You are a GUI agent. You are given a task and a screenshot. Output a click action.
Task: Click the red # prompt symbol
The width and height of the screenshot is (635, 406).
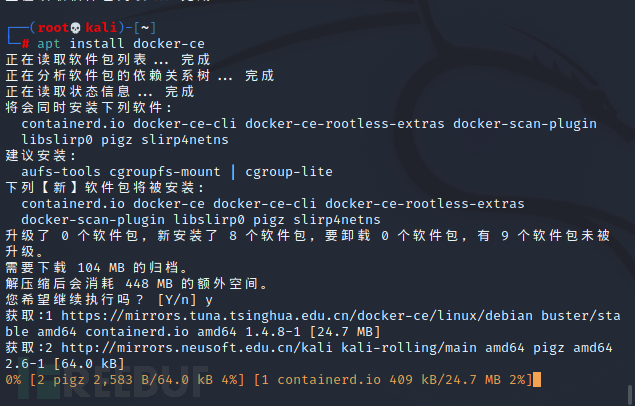(x=25, y=44)
